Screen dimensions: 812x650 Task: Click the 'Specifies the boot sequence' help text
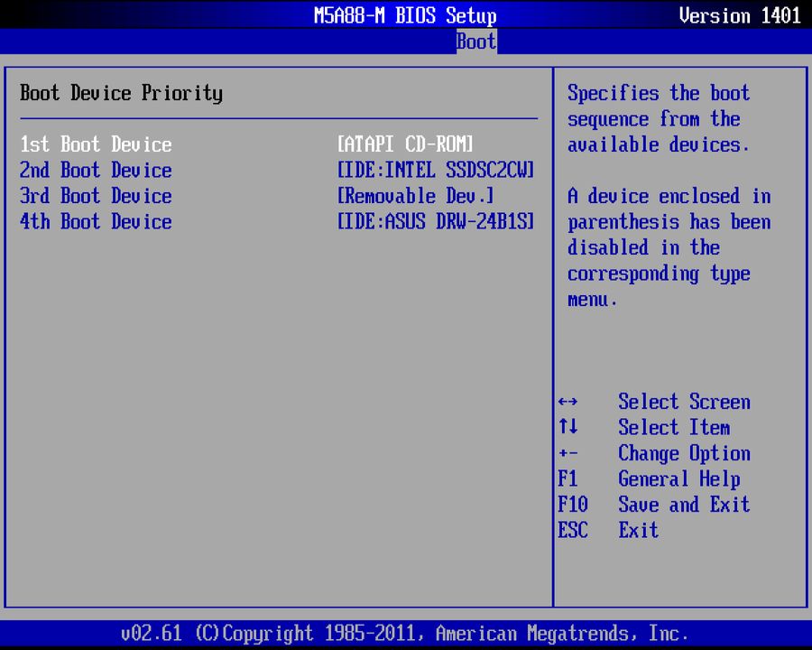[659, 118]
